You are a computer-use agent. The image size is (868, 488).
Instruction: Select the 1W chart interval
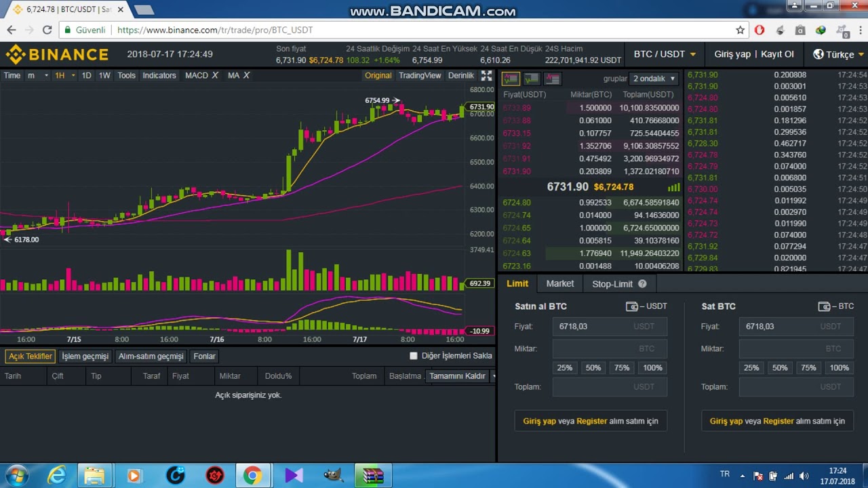104,75
